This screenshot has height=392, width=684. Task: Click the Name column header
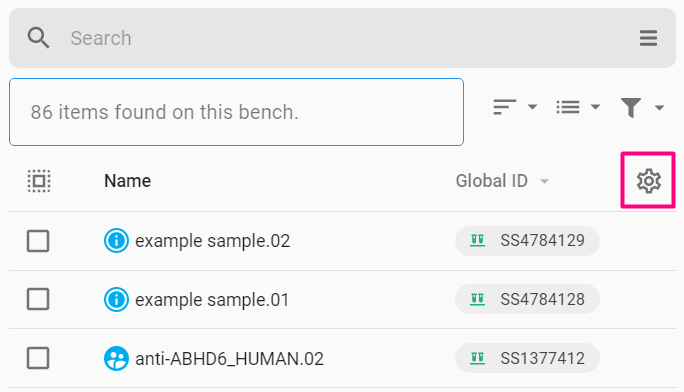pyautogui.click(x=127, y=181)
